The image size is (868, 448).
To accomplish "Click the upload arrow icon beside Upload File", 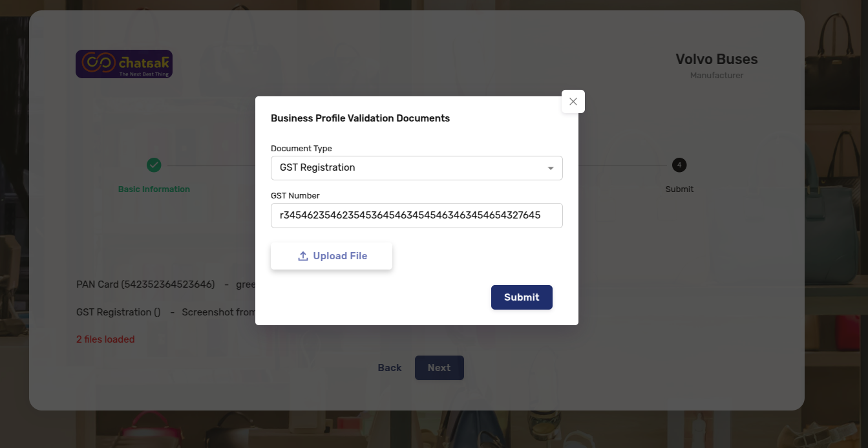I will (302, 256).
